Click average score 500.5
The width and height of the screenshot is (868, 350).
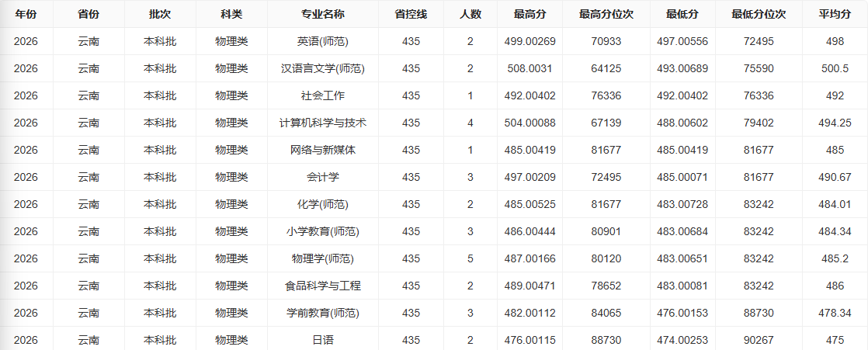835,68
